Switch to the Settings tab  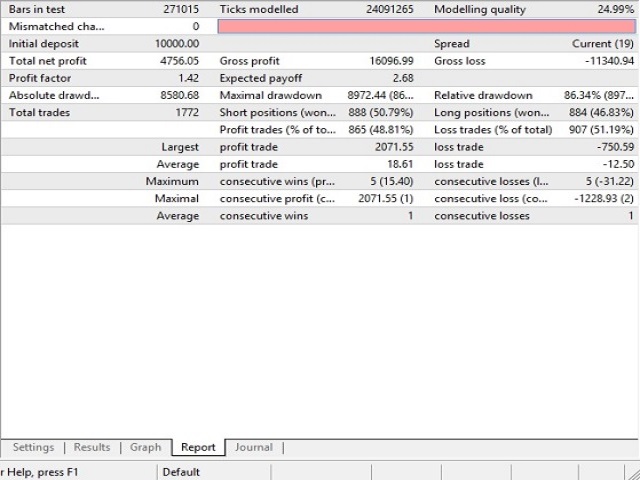pyautogui.click(x=33, y=448)
